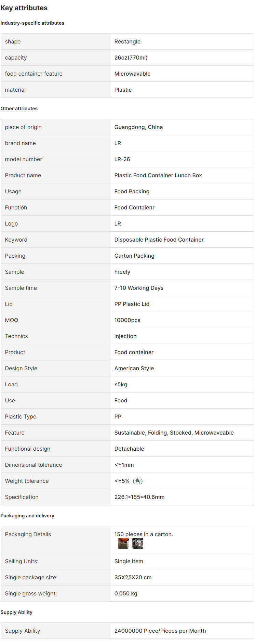Select the 150 pieces in a carton text
The image size is (255, 644).
pyautogui.click(x=144, y=534)
